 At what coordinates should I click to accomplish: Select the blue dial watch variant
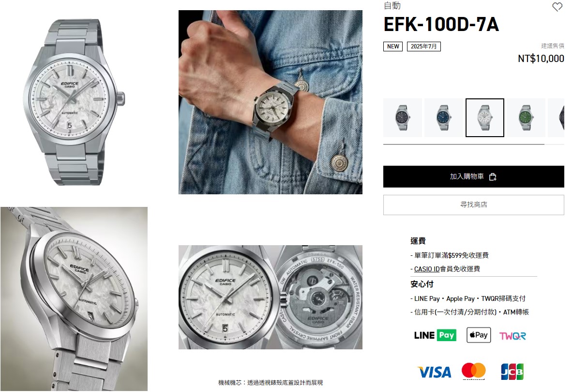pos(444,118)
